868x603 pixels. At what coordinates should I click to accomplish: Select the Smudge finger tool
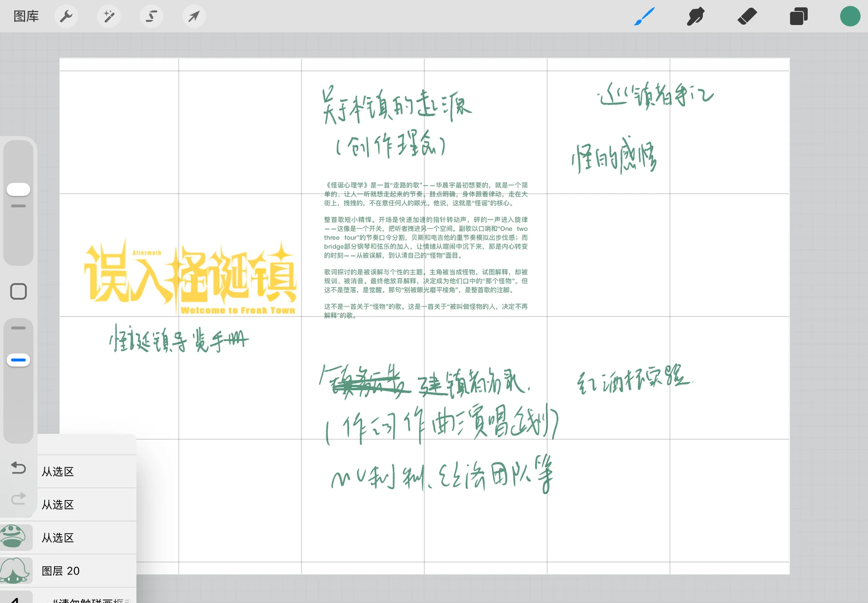(696, 16)
